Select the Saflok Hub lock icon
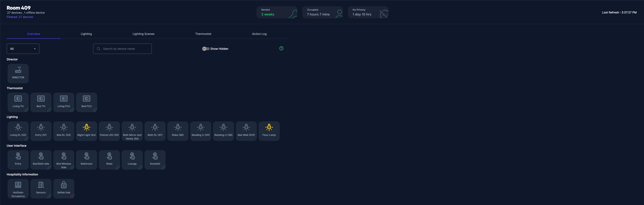 point(64,185)
